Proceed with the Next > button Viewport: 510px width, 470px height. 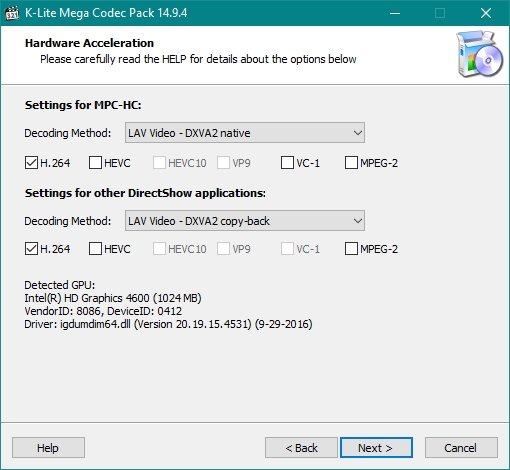pyautogui.click(x=376, y=448)
